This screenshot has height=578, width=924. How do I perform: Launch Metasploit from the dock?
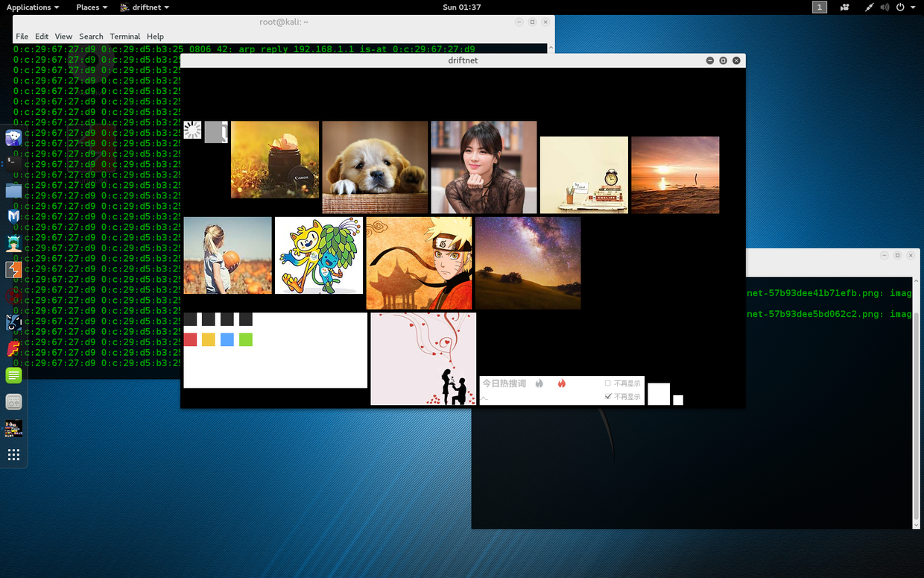point(13,216)
